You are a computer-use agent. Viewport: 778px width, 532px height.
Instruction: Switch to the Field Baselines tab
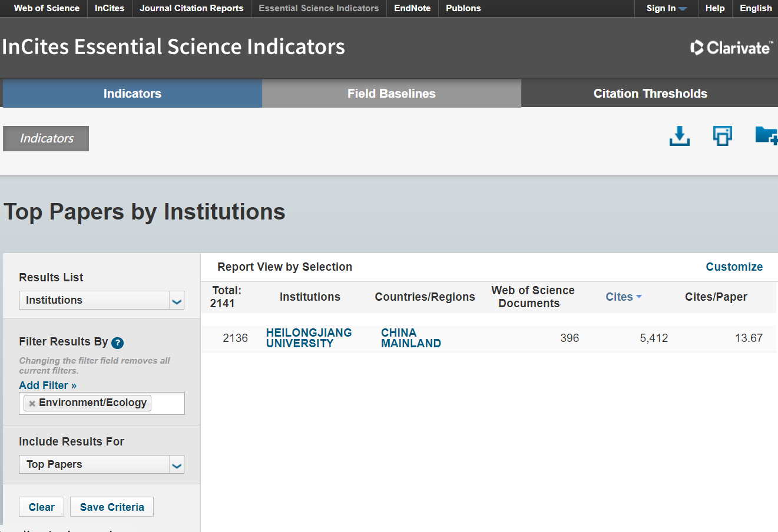392,94
